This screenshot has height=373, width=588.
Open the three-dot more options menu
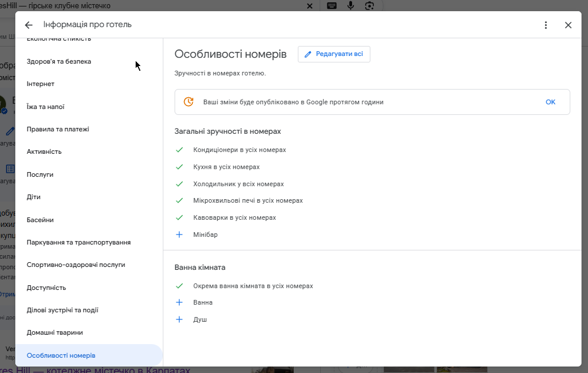[x=546, y=25]
